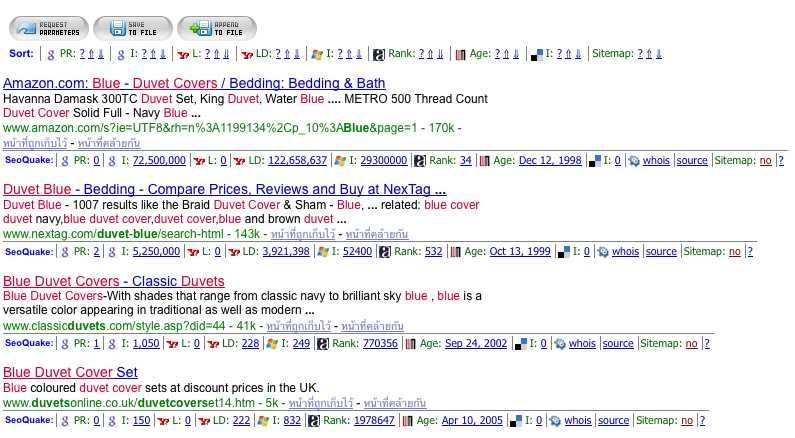Sort ascending by Yahoo L up arrow

(216, 54)
